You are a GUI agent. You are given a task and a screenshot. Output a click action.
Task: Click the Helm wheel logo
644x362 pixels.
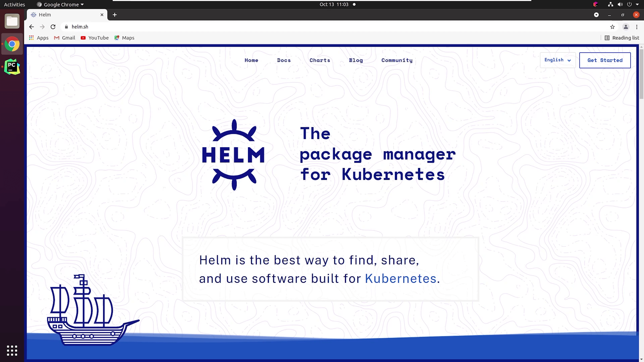234,155
